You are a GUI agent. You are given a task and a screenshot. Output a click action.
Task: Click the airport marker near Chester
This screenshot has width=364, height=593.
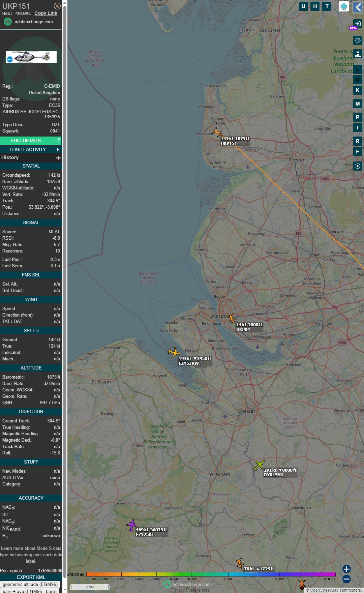click(x=225, y=416)
